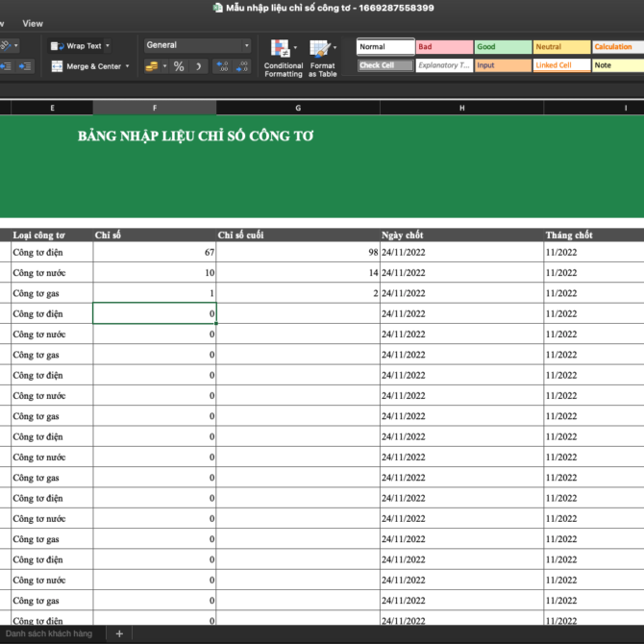Add a new sheet with plus button

click(x=119, y=633)
